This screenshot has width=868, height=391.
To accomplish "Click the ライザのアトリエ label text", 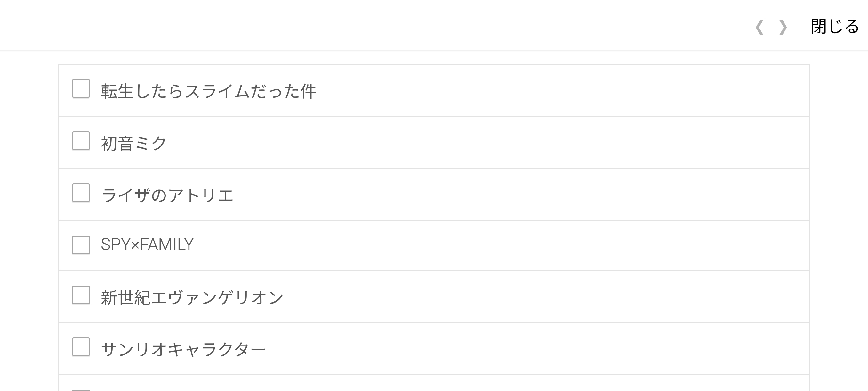I will tap(167, 195).
